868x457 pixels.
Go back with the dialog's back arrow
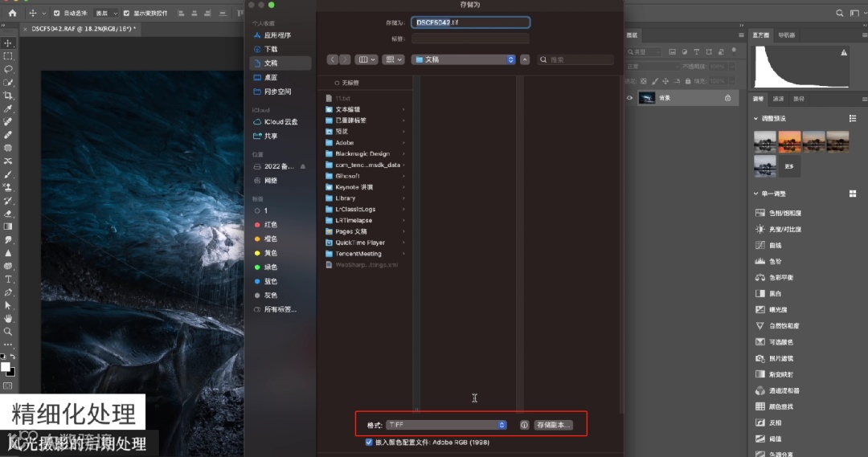click(332, 59)
